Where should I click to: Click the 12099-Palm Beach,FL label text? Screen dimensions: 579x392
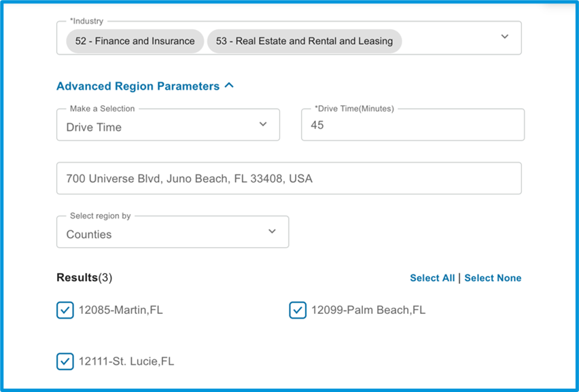click(x=368, y=310)
